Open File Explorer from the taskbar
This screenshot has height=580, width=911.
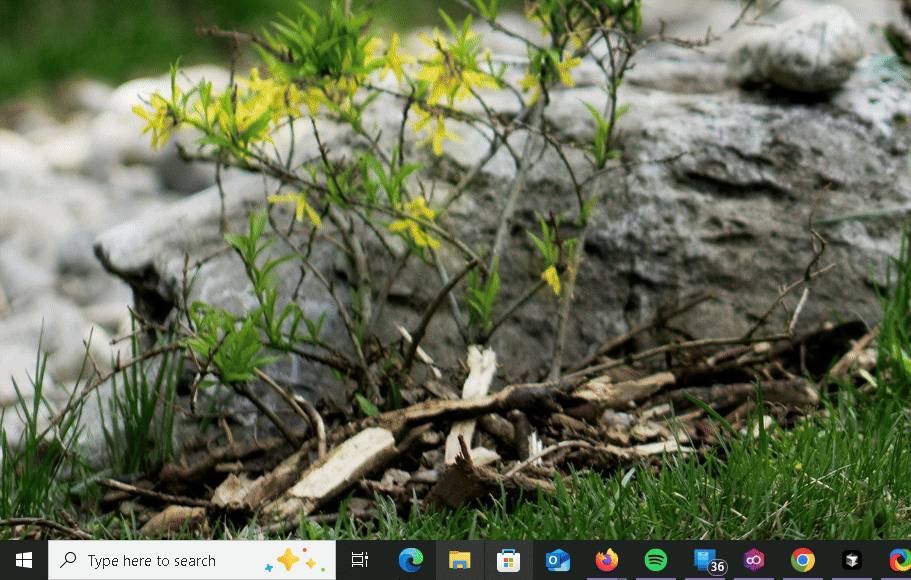tap(460, 560)
